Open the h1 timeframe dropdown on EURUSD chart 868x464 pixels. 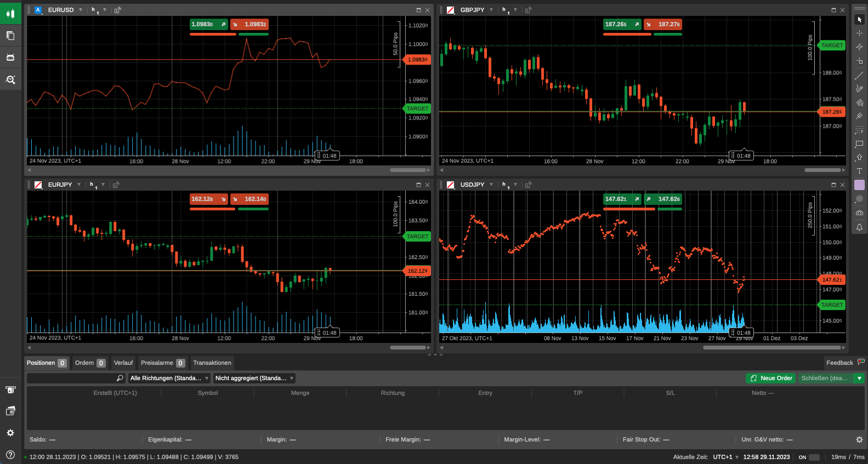(x=105, y=10)
